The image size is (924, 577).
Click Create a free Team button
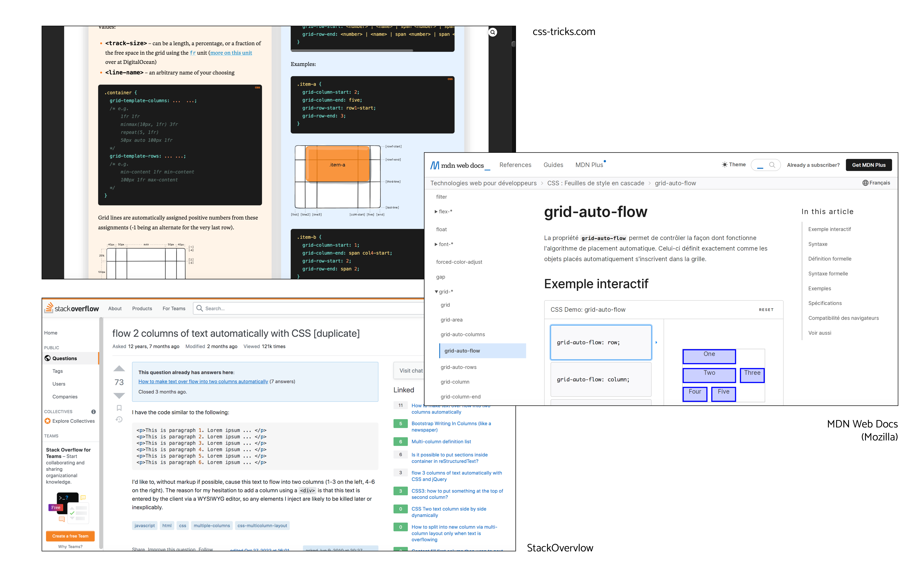[x=70, y=536]
